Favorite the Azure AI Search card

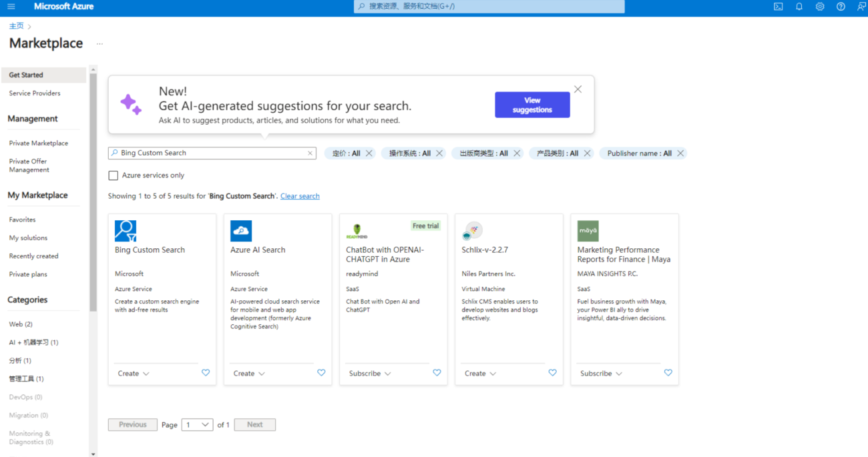321,373
